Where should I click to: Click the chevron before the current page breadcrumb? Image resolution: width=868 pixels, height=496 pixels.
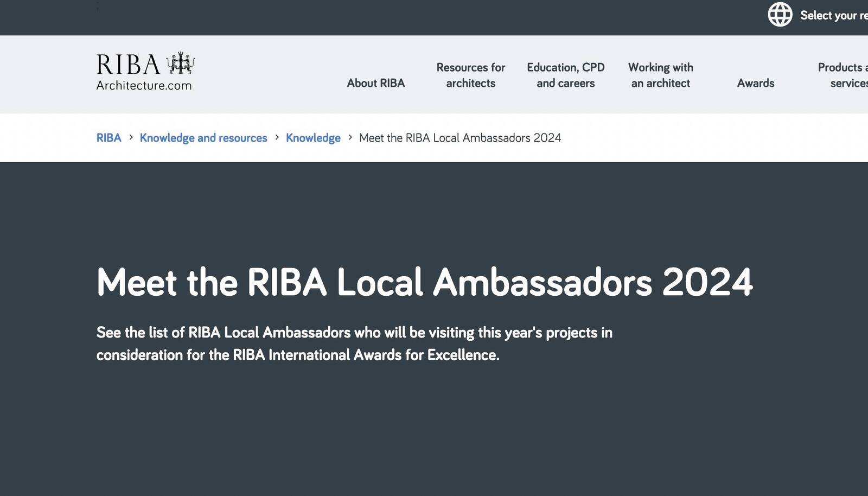350,137
